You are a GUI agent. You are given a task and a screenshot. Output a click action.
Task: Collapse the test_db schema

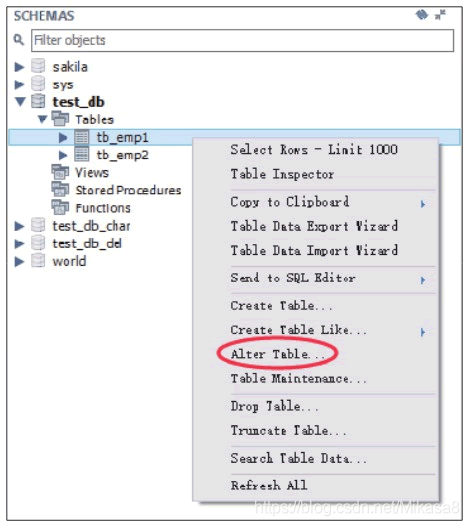click(20, 102)
